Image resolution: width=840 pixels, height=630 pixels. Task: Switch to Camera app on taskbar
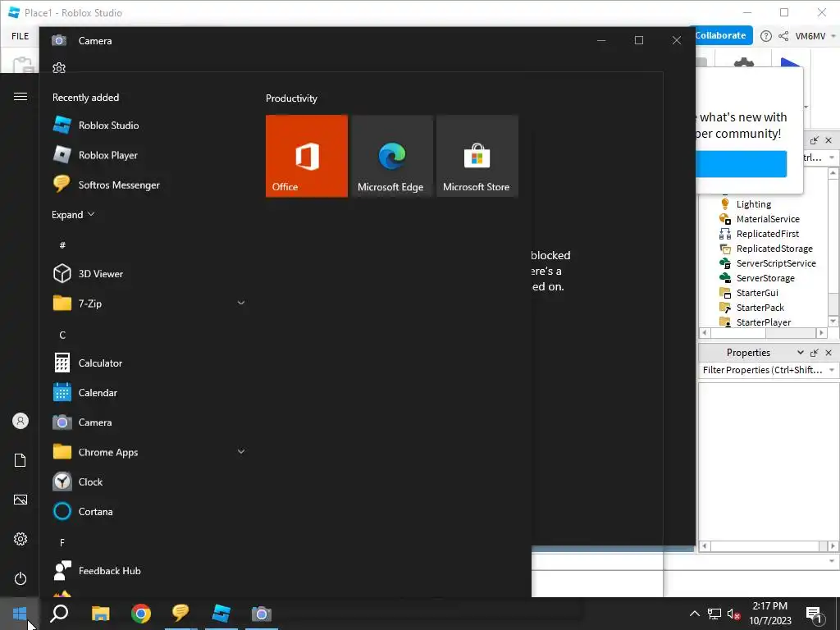(262, 614)
